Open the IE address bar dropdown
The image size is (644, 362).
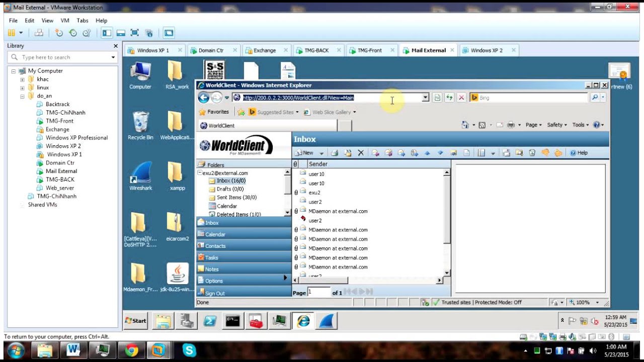coord(426,98)
